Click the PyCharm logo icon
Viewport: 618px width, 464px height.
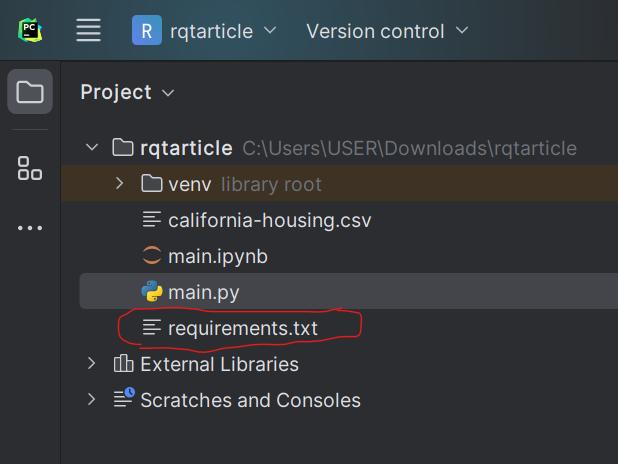[30, 30]
